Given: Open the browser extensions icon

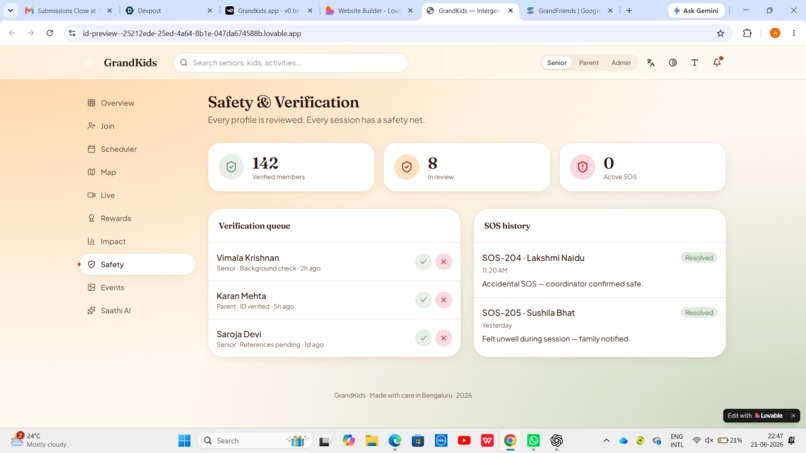Looking at the screenshot, I should [x=747, y=33].
